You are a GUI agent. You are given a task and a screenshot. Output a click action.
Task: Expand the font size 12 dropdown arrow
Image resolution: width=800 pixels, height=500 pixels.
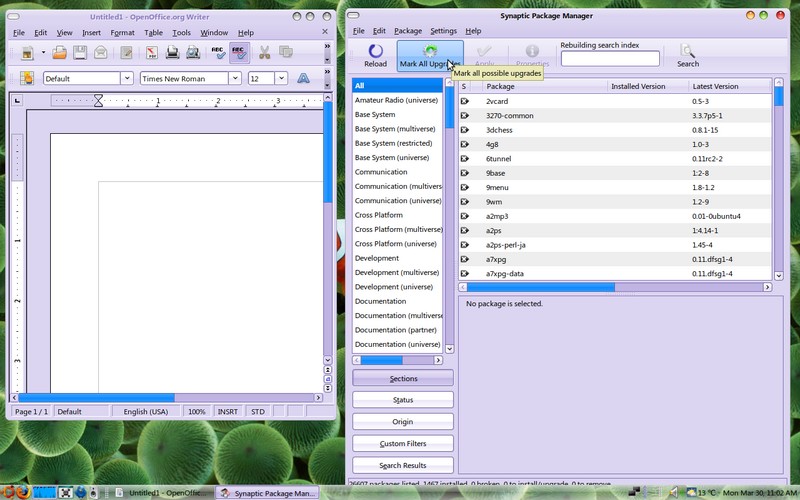281,78
